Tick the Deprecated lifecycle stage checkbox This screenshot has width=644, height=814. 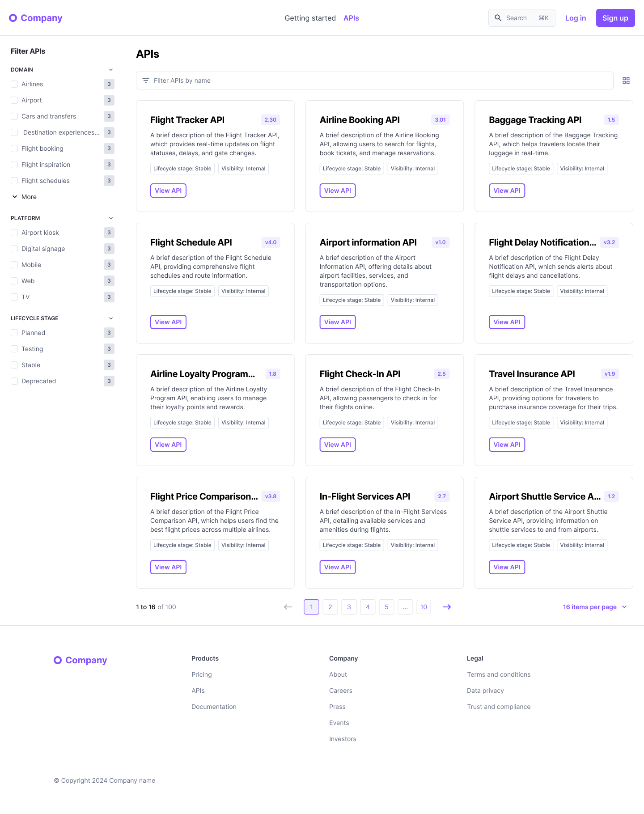coord(14,381)
